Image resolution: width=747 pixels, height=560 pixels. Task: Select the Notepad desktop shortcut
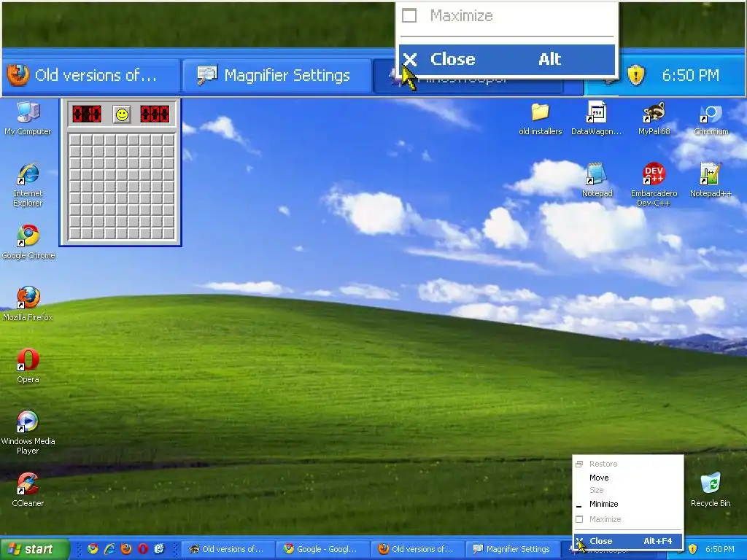[x=597, y=180]
